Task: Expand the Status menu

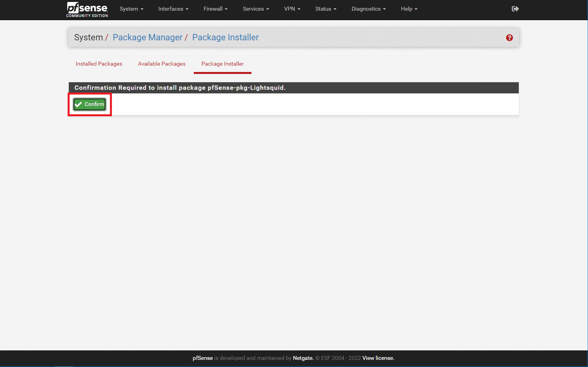Action: 326,9
